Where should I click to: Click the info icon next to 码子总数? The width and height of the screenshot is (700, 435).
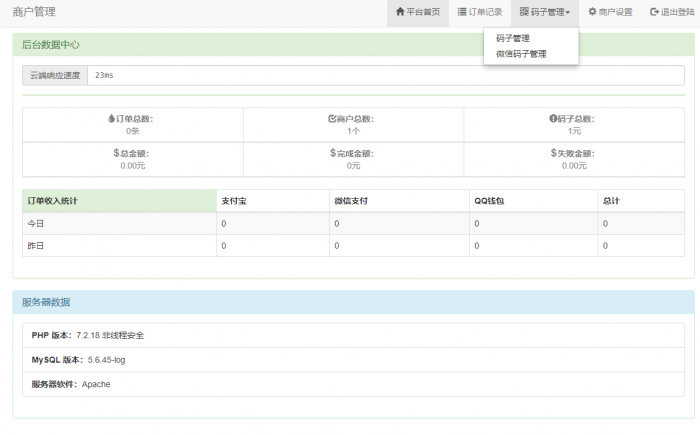[x=553, y=119]
